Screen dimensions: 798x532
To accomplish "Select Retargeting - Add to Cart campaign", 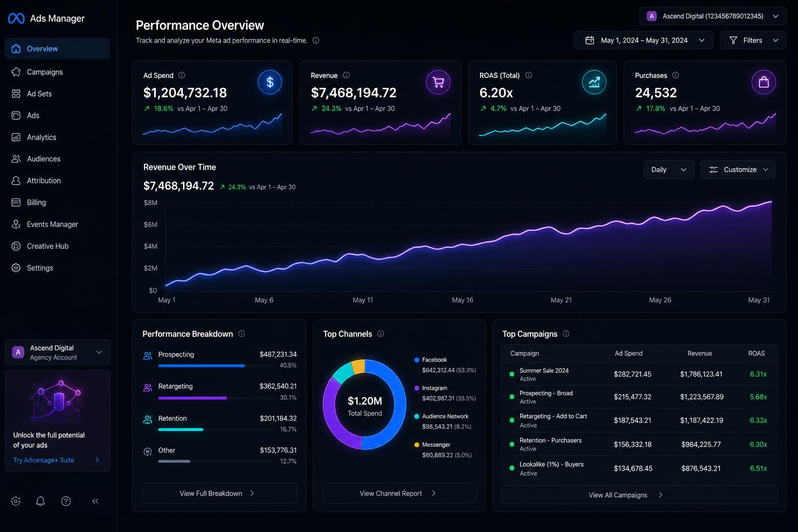I will pos(640,420).
